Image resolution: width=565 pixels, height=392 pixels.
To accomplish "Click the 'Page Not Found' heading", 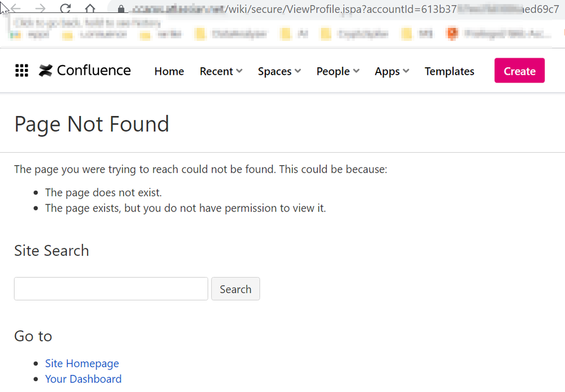I will [x=92, y=124].
